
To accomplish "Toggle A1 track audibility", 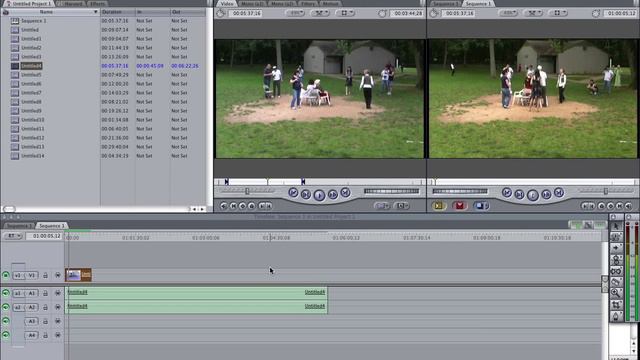I will click(x=6, y=293).
